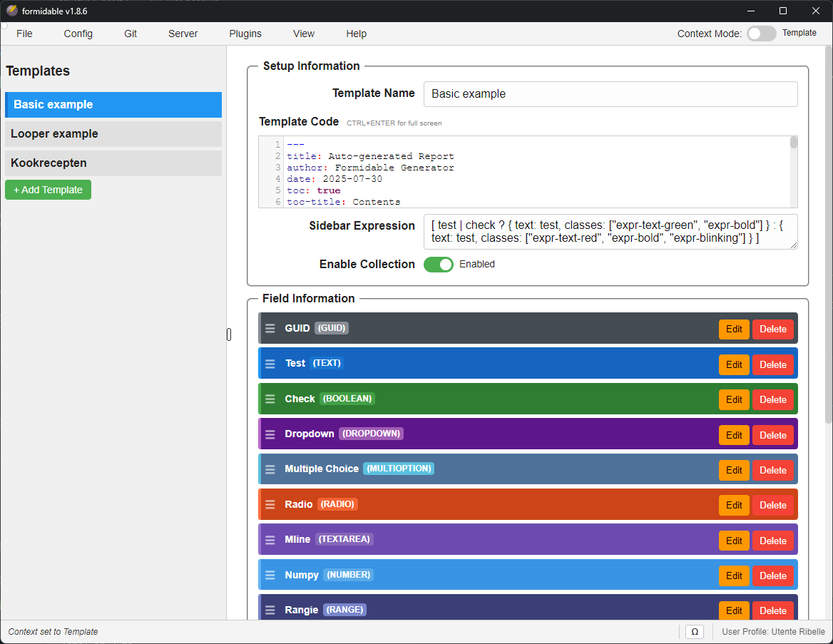Click the drag handle icon on Numpy row
Screen dimensions: 833x644
pos(270,575)
